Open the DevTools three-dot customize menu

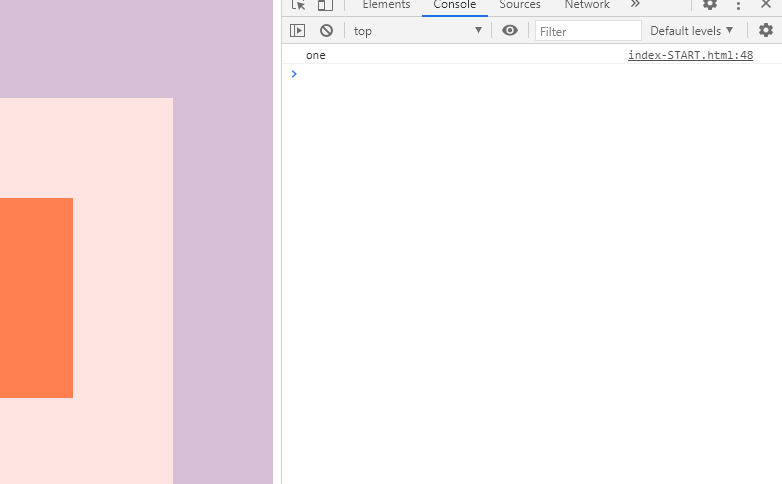[x=738, y=5]
